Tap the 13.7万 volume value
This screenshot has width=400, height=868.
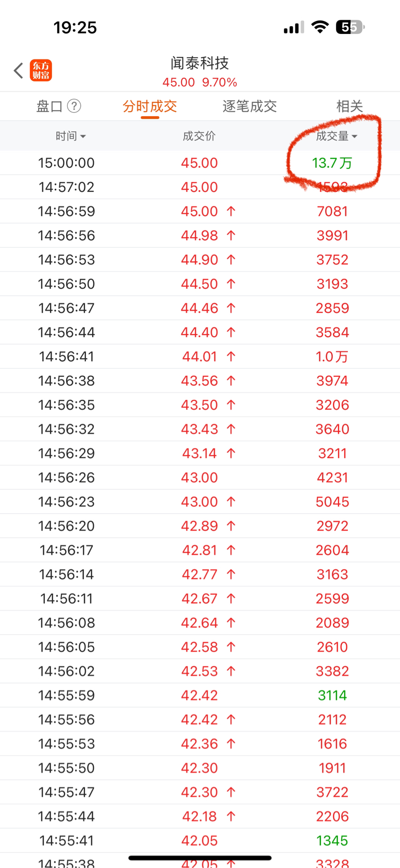point(332,163)
